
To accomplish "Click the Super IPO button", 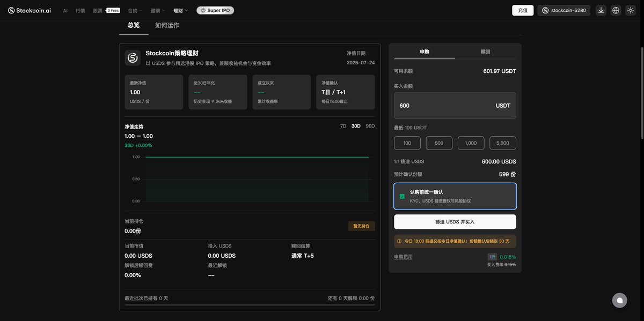I will (215, 10).
